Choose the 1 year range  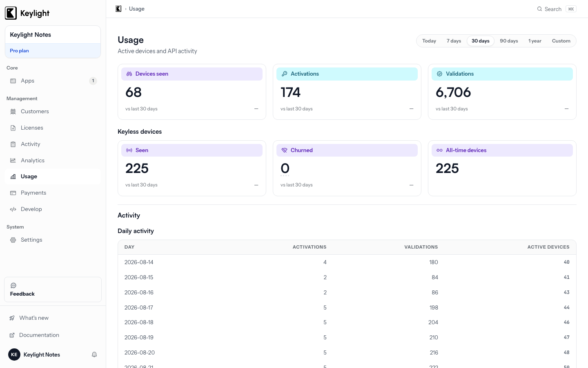535,41
